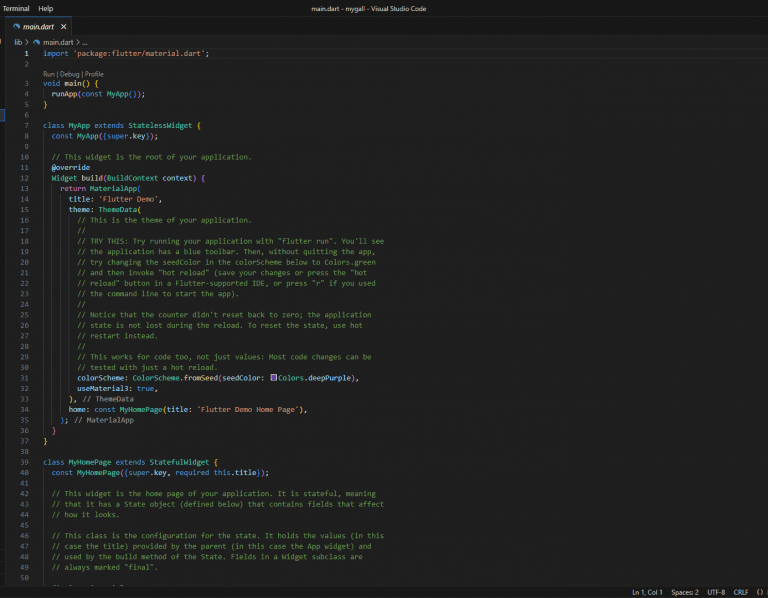768x598 pixels.
Task: Change the CRLF end-of-line sequence
Action: [741, 592]
